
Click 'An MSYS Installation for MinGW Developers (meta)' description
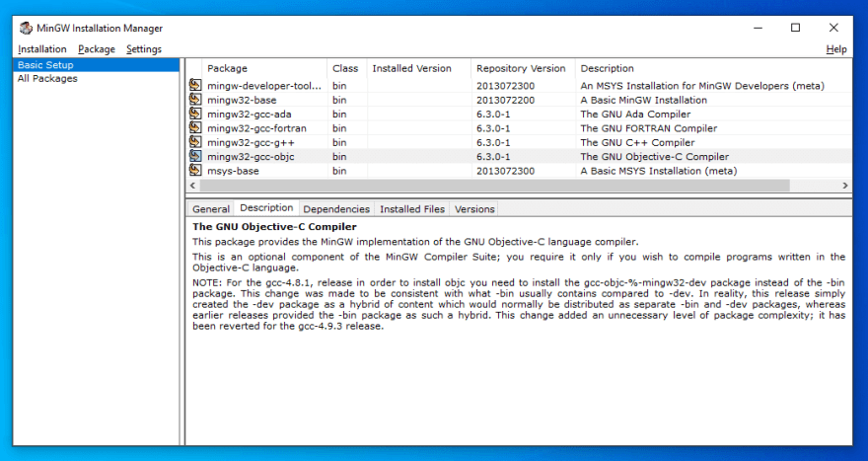point(702,86)
